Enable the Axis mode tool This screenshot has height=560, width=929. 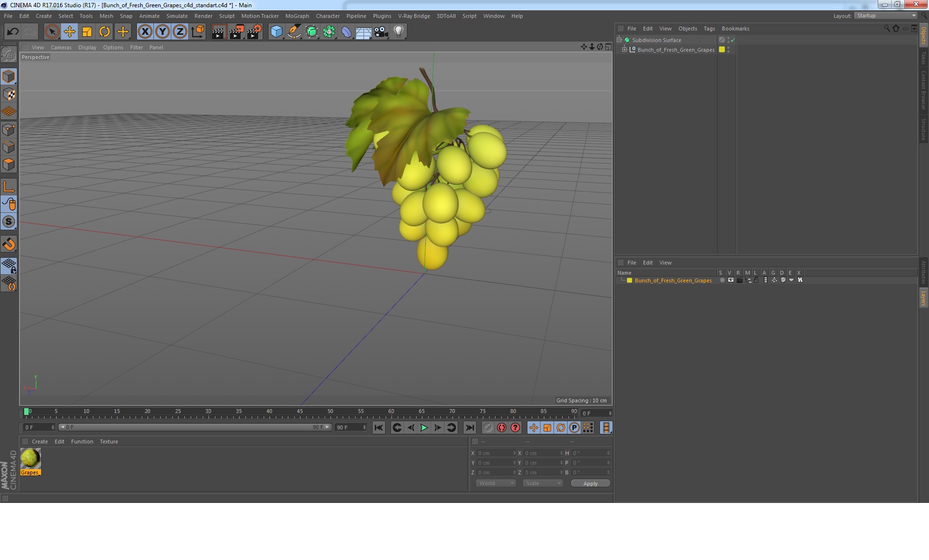[9, 187]
